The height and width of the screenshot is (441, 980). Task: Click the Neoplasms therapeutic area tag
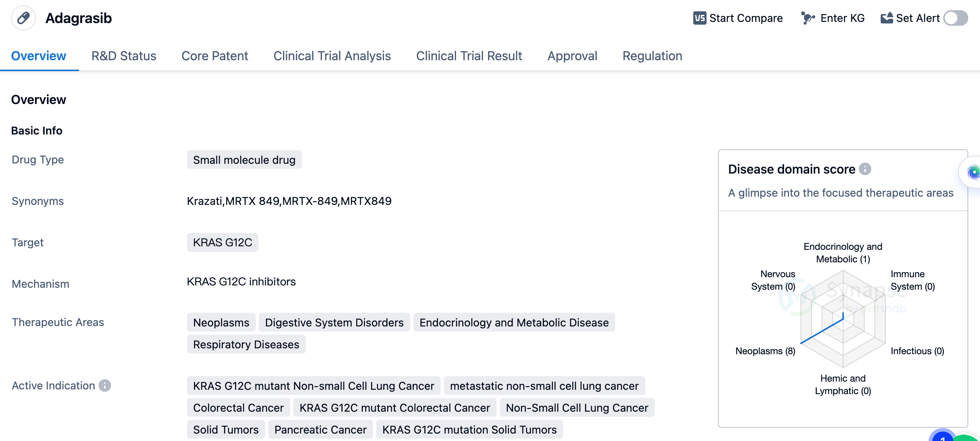pyautogui.click(x=221, y=323)
